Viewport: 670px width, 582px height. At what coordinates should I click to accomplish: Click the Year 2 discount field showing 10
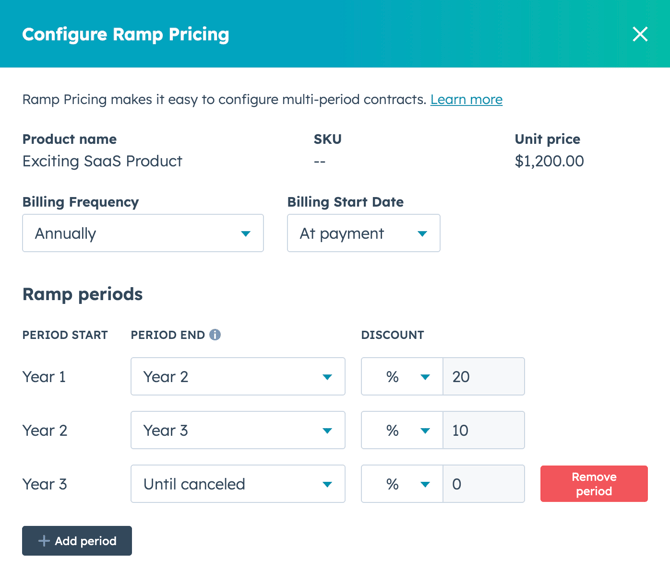pos(484,430)
